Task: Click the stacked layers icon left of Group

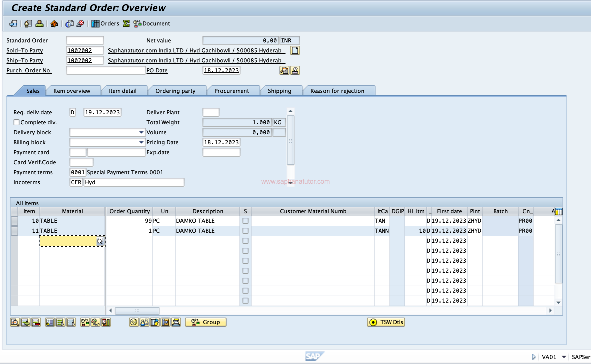Action: tap(176, 322)
